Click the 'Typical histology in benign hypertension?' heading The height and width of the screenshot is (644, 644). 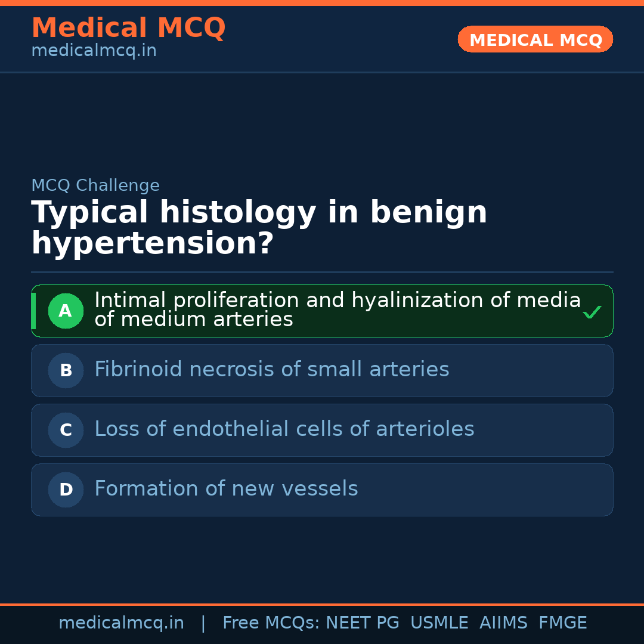[259, 228]
